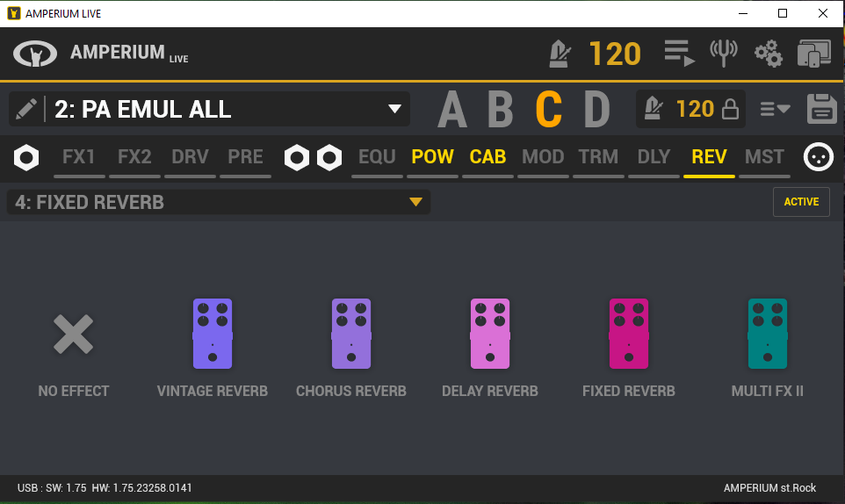
Task: Save preset with the floppy disk icon
Action: coord(822,109)
